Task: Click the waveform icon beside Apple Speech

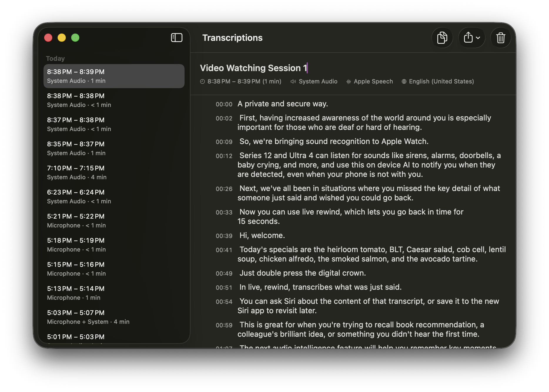Action: coord(349,81)
